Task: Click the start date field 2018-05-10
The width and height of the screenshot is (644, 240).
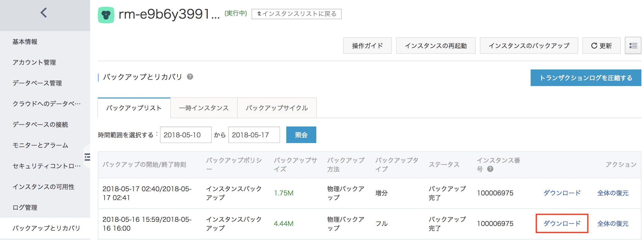Action: [186, 135]
